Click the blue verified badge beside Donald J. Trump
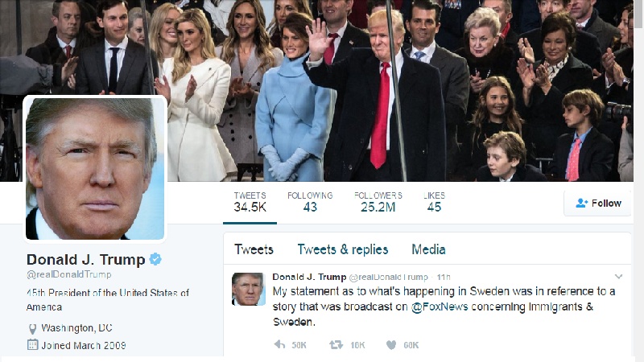644x362 pixels. coord(155,259)
